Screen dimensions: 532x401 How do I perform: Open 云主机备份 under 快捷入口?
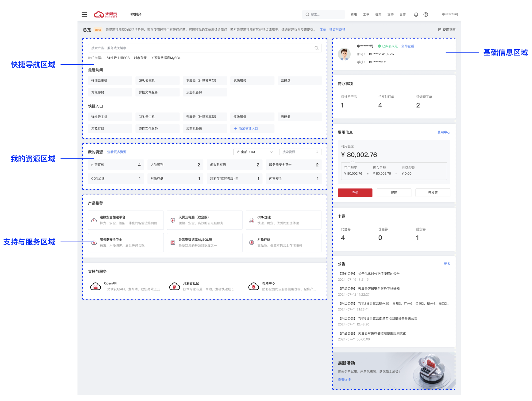pyautogui.click(x=205, y=129)
